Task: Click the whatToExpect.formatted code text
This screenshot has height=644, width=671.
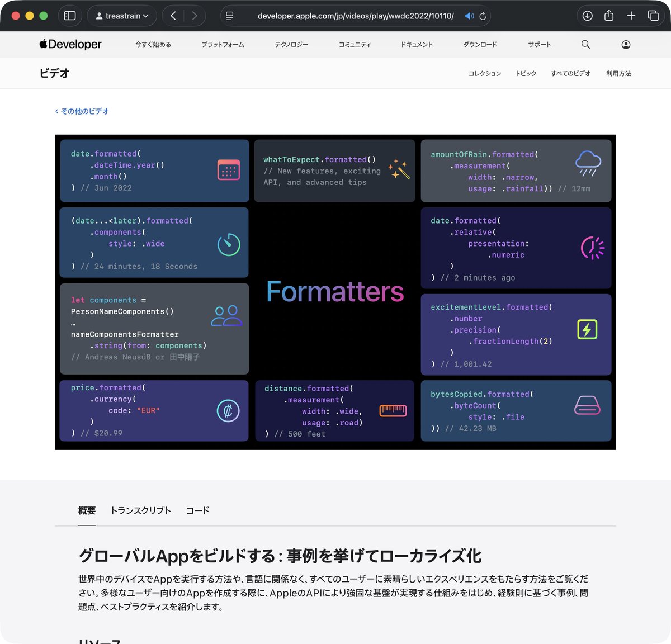Action: click(x=320, y=159)
